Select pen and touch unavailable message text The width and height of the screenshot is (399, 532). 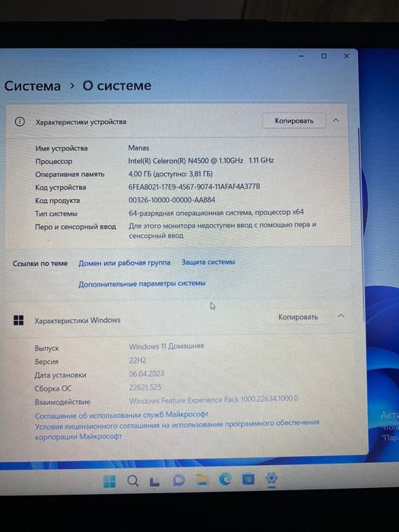[x=223, y=230]
